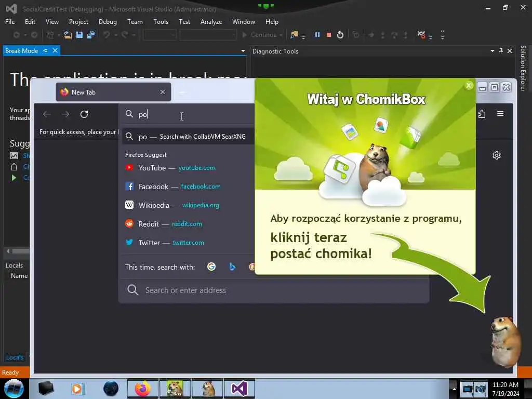The width and height of the screenshot is (532, 399).
Task: Click Open File icon in Visual Studio toolbar
Action: click(68, 35)
